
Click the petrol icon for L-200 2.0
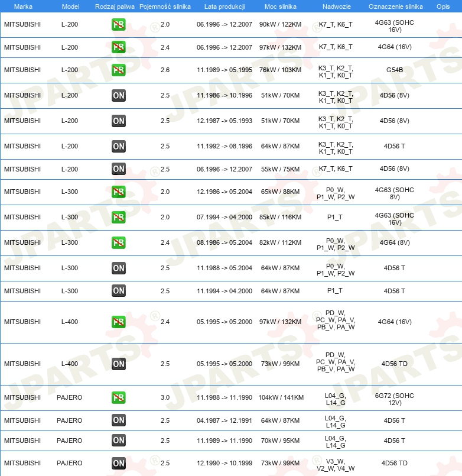coord(119,25)
